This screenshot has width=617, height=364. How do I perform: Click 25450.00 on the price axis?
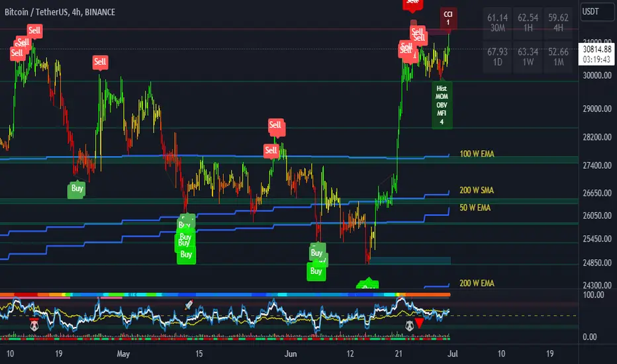point(597,239)
